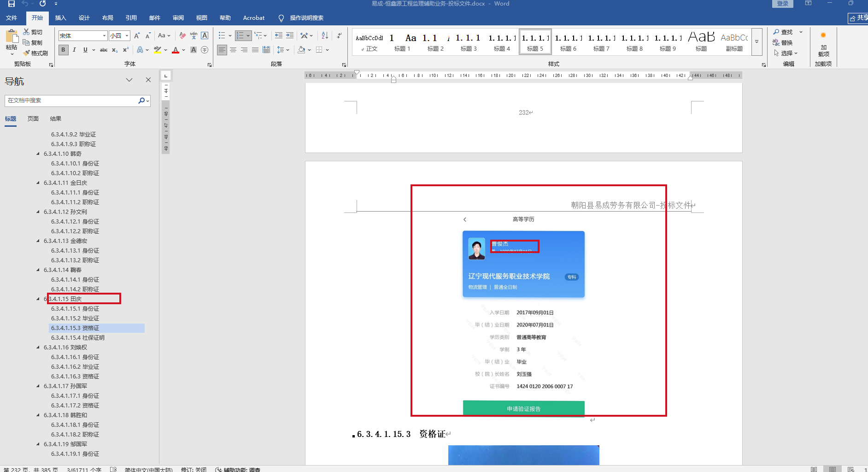Increase font size with the grow-font A
This screenshot has height=472, width=868.
(137, 35)
